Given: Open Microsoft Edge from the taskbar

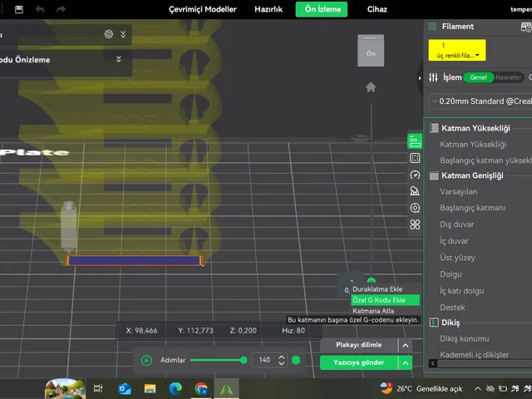Looking at the screenshot, I should (x=175, y=388).
